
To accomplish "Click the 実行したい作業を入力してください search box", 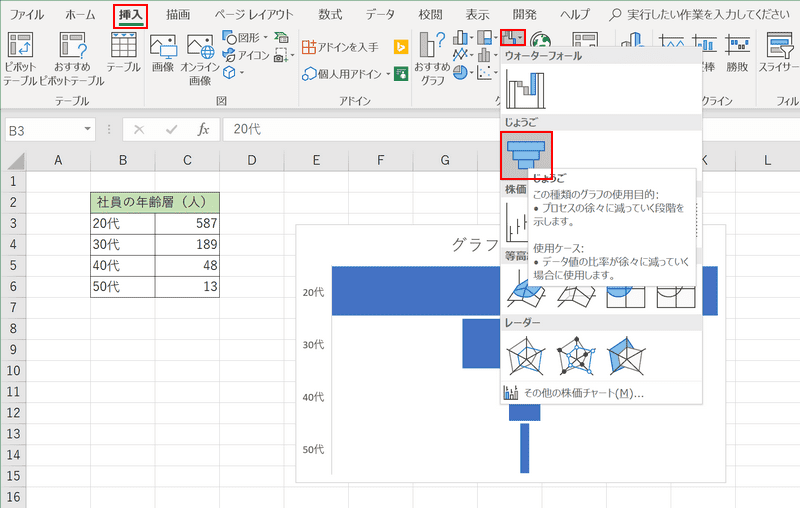I will [701, 15].
